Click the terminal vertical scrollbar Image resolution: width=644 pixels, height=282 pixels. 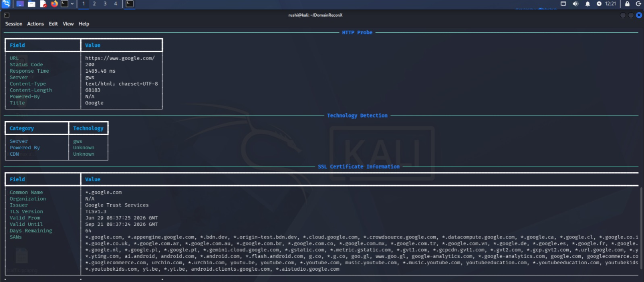641,228
